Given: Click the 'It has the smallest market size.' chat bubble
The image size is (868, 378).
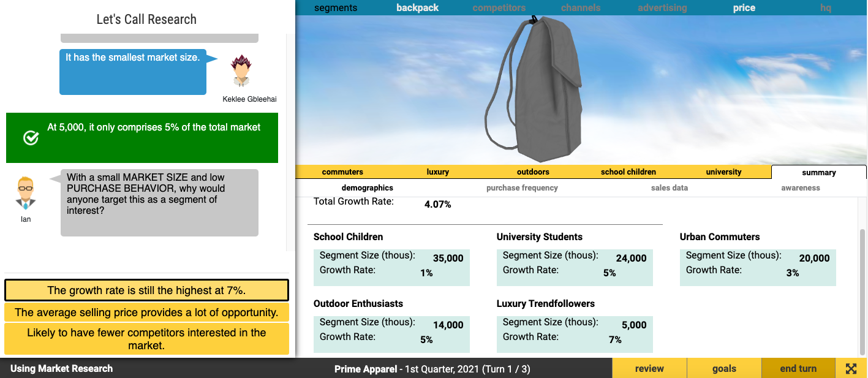Looking at the screenshot, I should (133, 72).
